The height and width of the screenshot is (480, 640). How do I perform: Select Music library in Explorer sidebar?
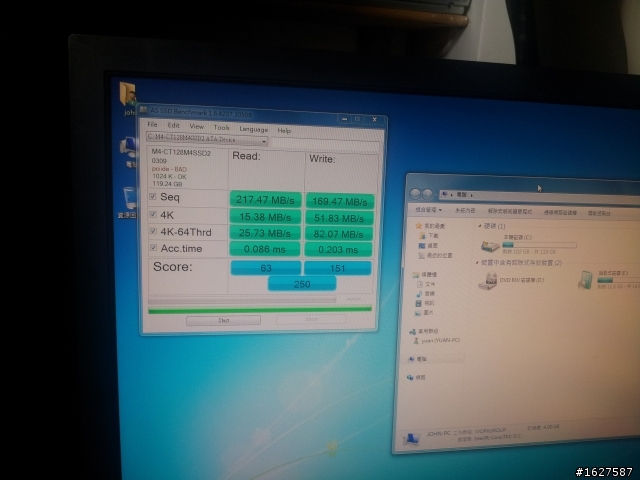[425, 293]
